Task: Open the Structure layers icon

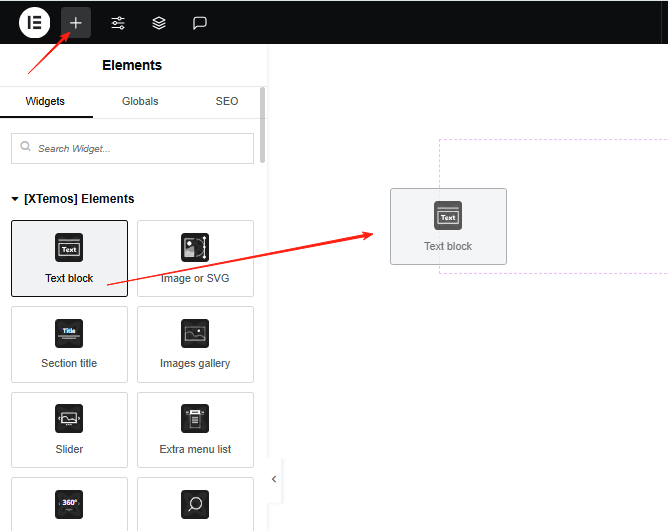Action: (x=159, y=22)
